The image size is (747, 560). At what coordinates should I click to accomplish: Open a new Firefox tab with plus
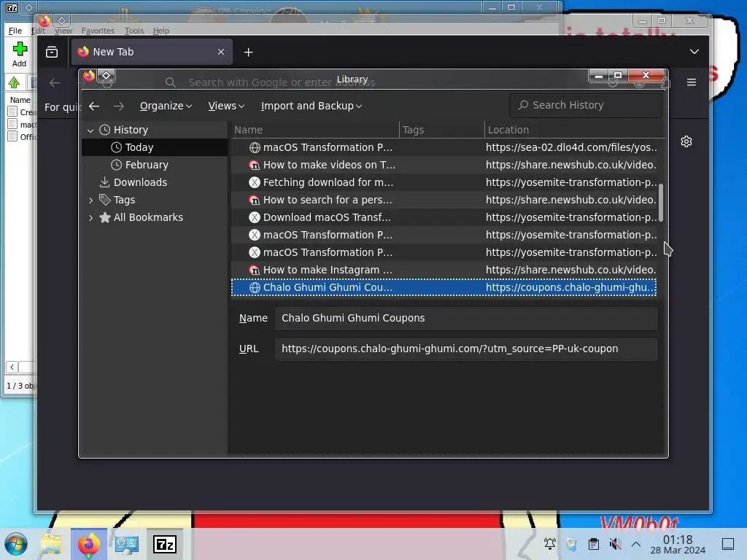(x=248, y=52)
